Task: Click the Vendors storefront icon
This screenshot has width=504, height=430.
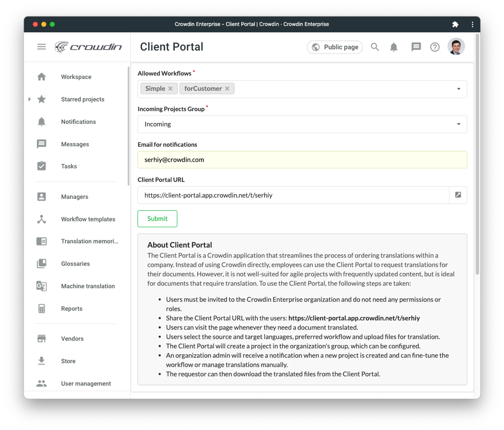Action: pos(41,338)
